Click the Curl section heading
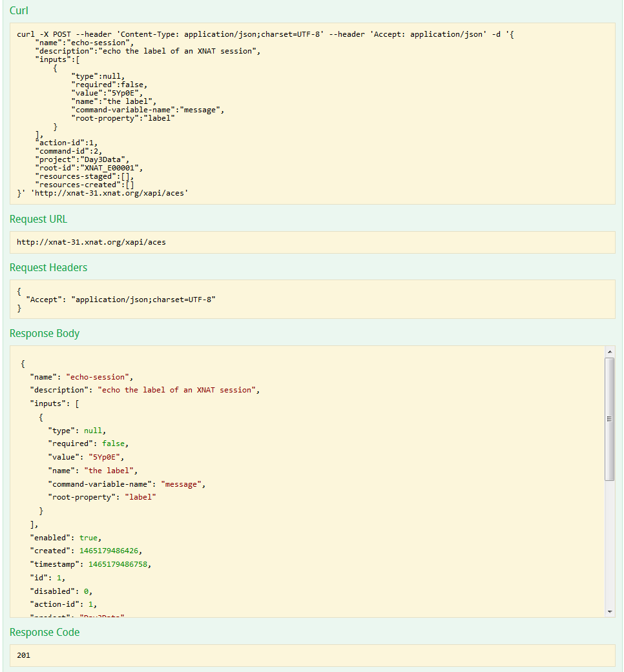624x672 pixels. [19, 11]
